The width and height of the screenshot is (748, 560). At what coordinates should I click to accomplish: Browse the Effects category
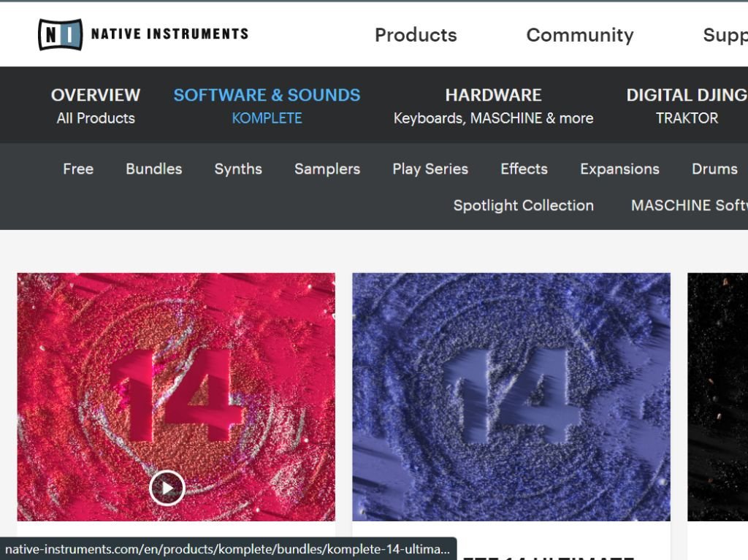click(x=524, y=169)
